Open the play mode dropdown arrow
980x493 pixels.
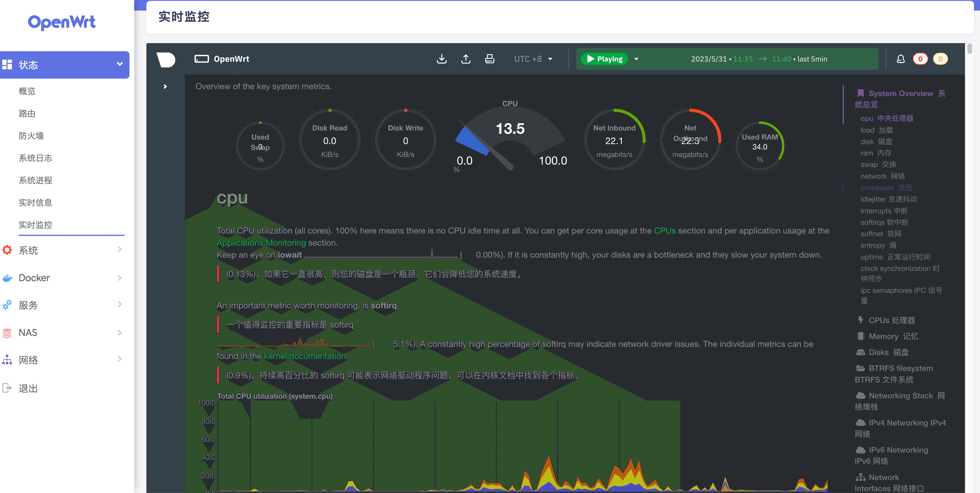click(636, 59)
